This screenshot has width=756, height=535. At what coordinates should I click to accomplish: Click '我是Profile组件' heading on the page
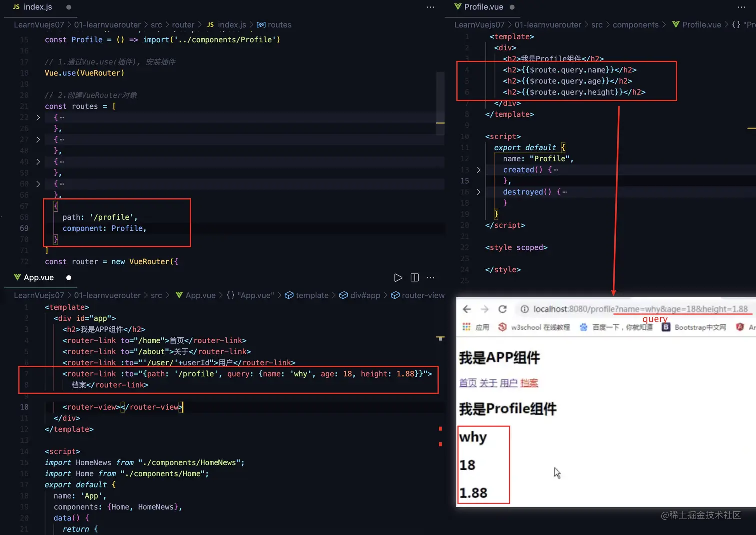[507, 409]
